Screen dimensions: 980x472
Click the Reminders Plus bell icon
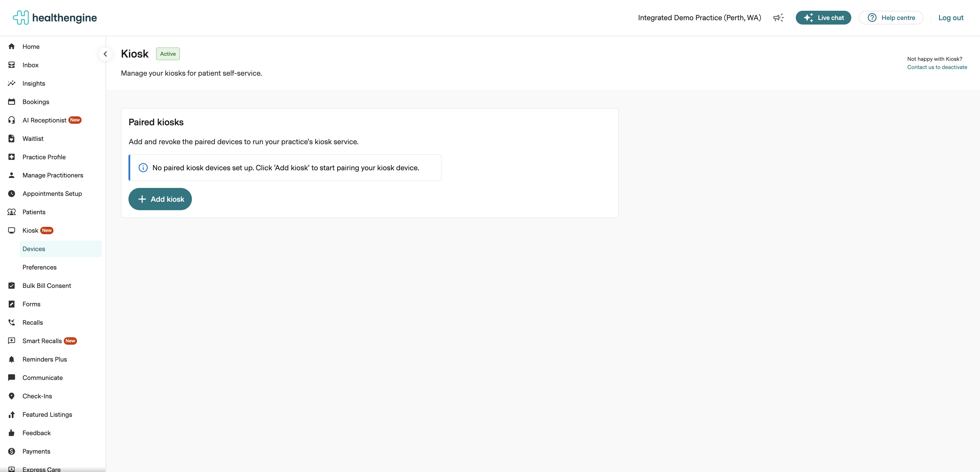click(x=12, y=359)
